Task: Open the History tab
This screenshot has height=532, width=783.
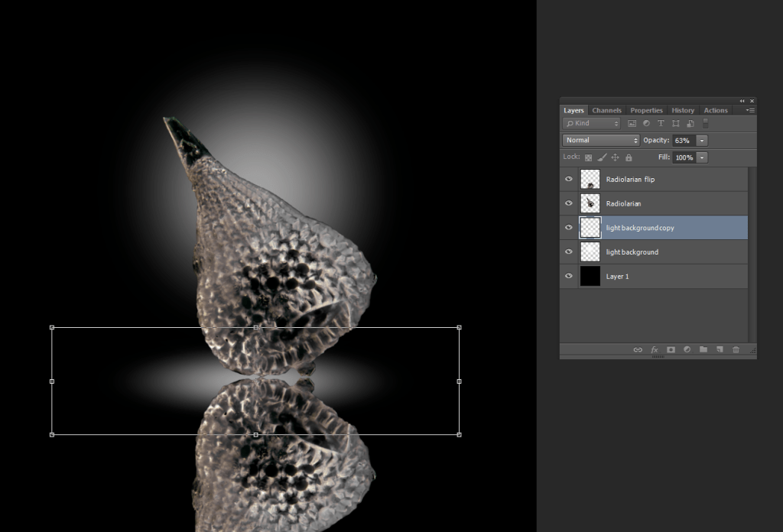Action: coord(683,110)
